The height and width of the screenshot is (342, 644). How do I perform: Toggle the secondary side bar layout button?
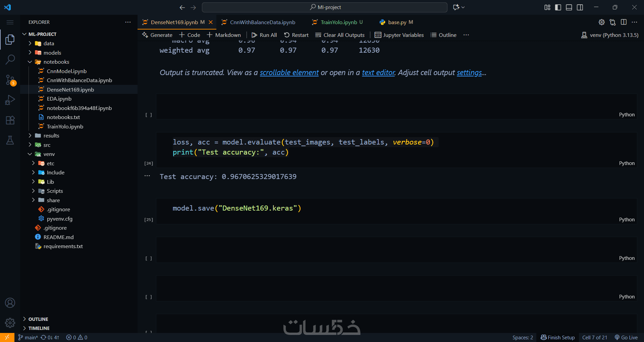580,7
